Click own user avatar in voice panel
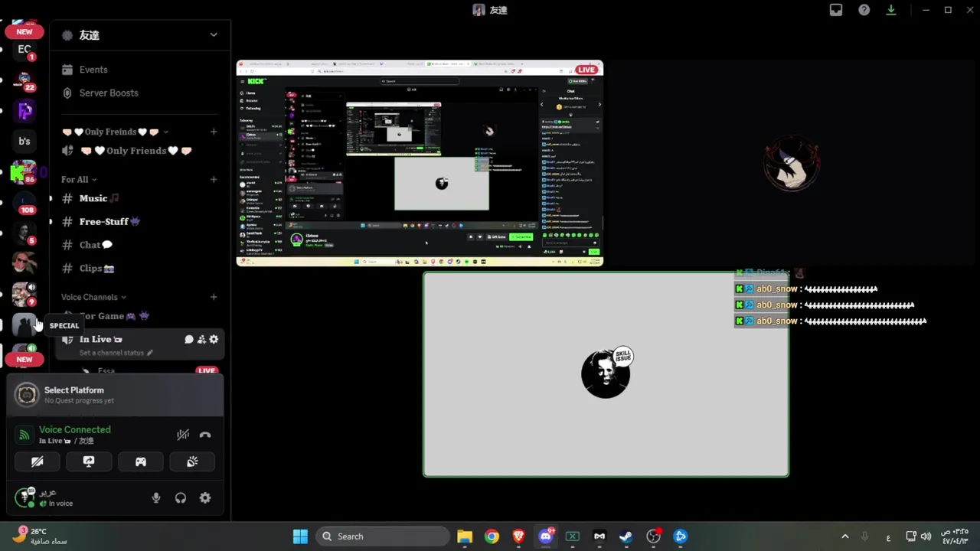 (25, 497)
